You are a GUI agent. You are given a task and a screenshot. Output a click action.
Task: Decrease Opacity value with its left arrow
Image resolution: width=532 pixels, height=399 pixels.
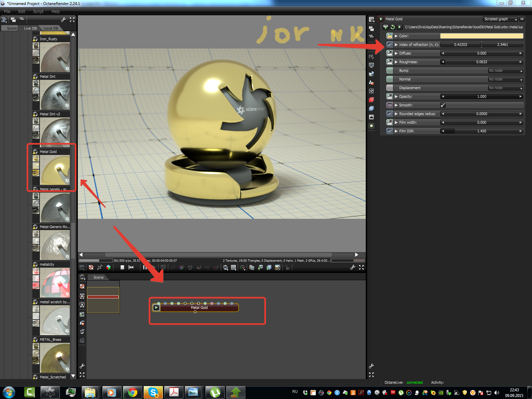pyautogui.click(x=443, y=96)
